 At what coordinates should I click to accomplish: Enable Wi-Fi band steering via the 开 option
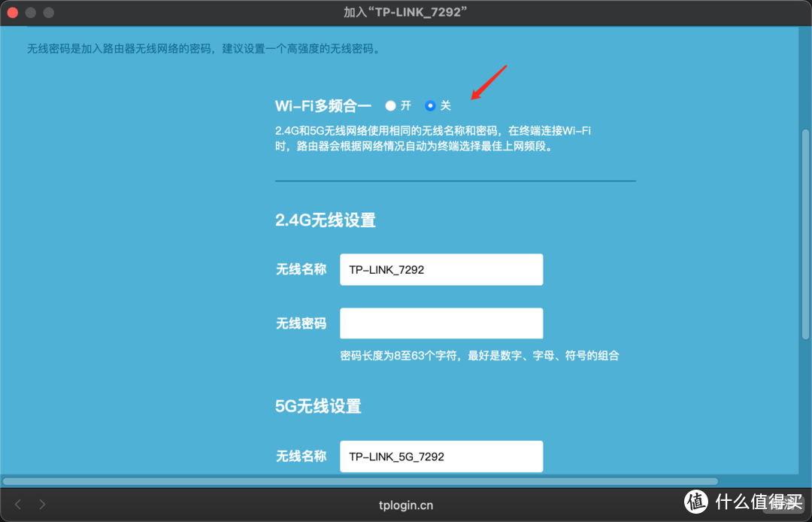pos(390,106)
